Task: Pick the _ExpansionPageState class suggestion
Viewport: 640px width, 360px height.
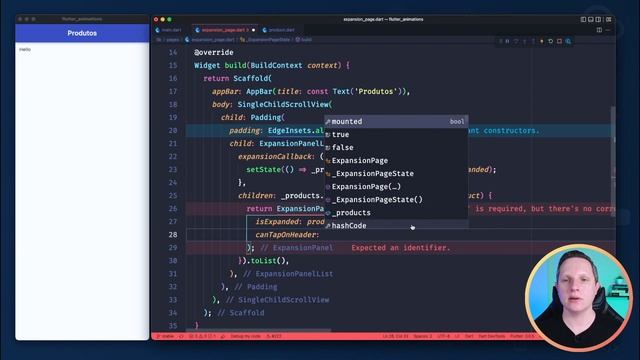Action: (x=396, y=173)
